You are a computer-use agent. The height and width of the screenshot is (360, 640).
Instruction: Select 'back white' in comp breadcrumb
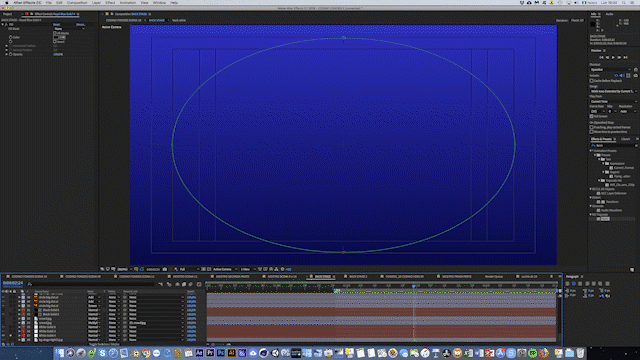[x=179, y=20]
